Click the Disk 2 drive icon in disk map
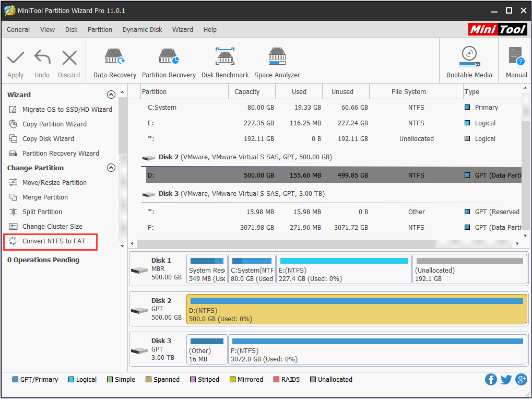The width and height of the screenshot is (532, 399). pos(139,310)
